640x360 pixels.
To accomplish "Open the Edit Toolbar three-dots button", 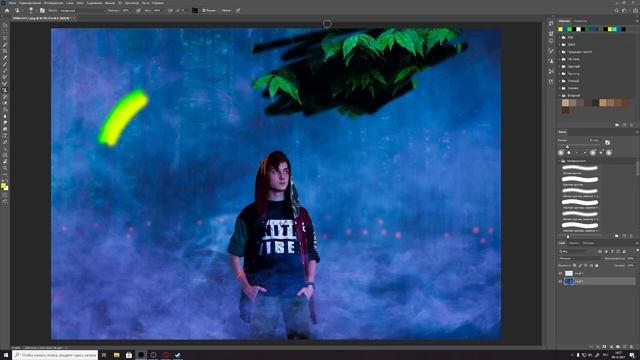I will [5, 174].
